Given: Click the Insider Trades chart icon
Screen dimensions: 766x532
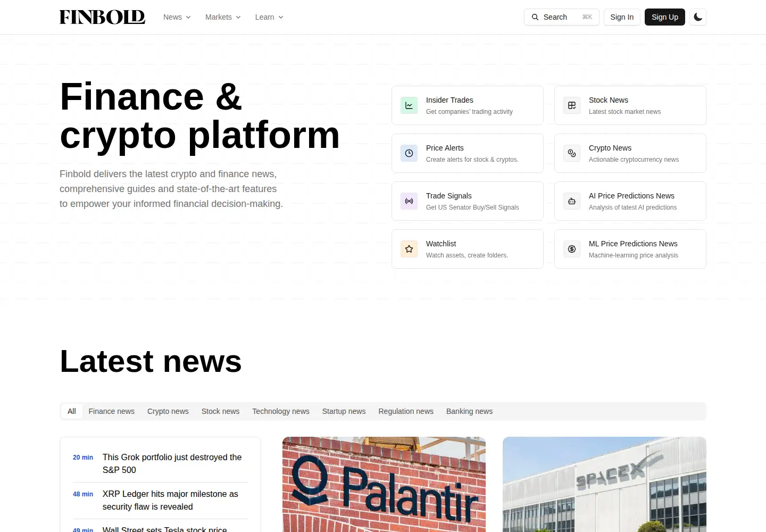Looking at the screenshot, I should click(x=409, y=105).
